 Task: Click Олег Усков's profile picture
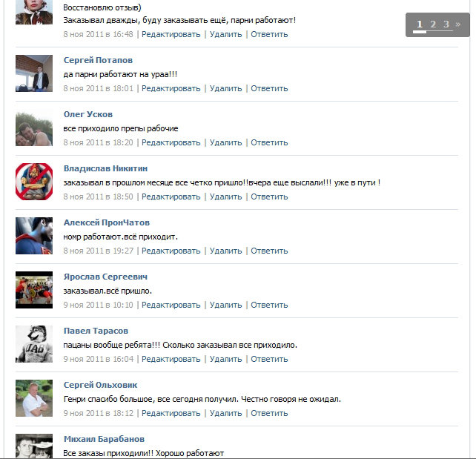pos(34,129)
